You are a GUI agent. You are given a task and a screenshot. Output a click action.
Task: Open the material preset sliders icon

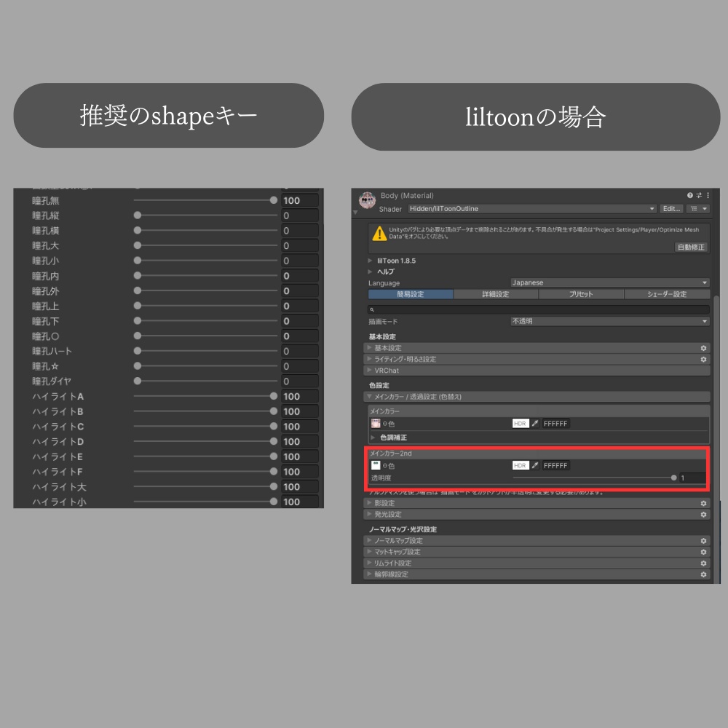point(699,195)
